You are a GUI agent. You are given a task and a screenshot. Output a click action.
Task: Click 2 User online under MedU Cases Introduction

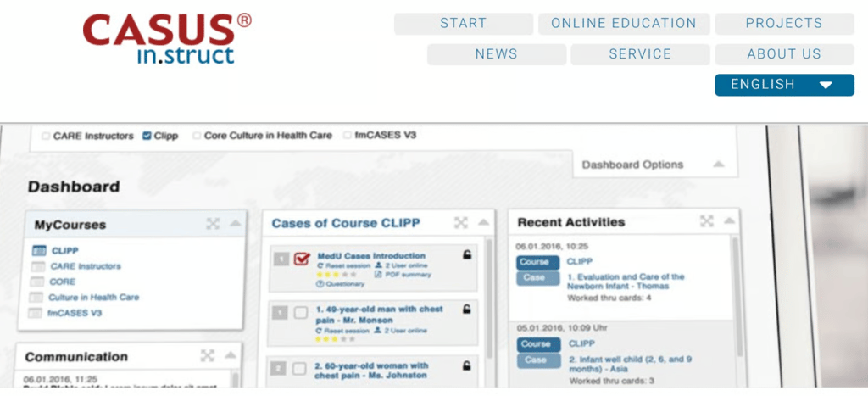[401, 265]
